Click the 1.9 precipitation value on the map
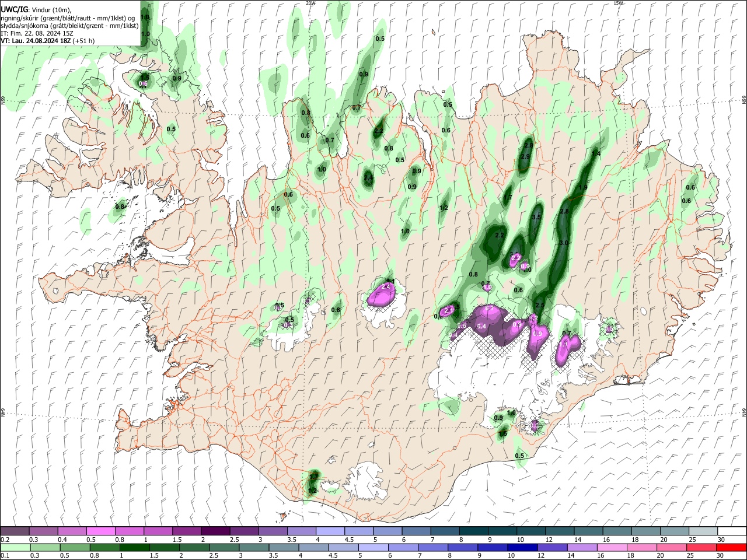This screenshot has height=560, width=747. 582,188
